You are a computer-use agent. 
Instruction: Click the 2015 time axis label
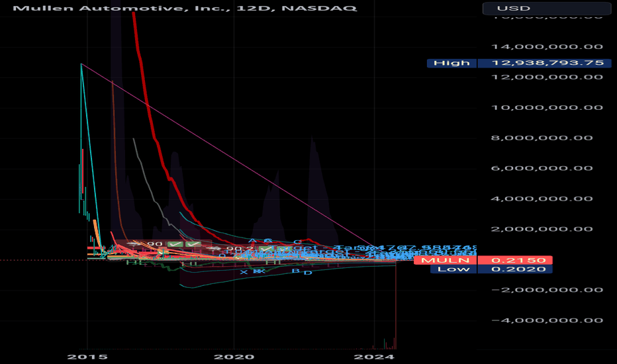point(87,357)
